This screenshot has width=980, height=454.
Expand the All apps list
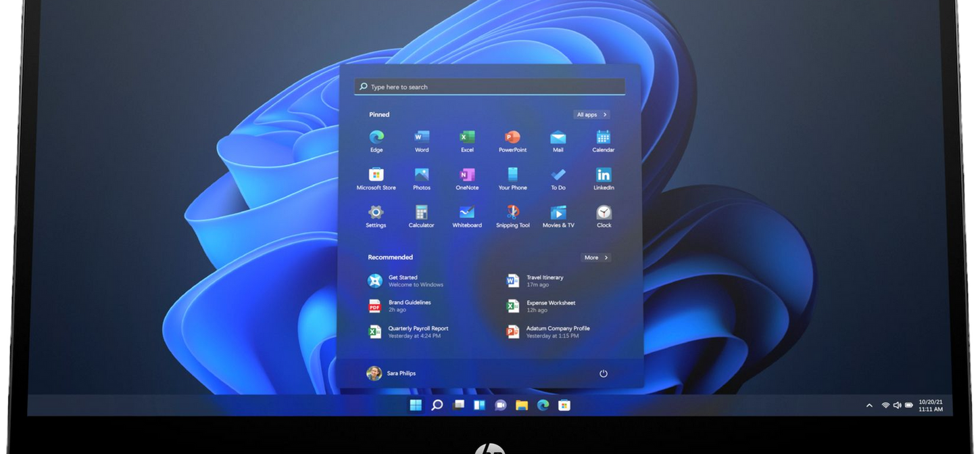click(x=592, y=115)
